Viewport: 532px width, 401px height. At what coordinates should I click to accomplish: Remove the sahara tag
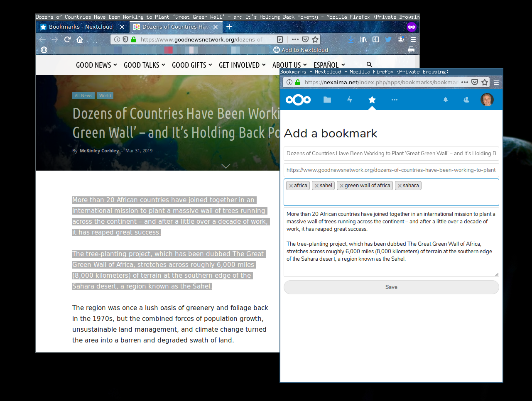pyautogui.click(x=400, y=186)
